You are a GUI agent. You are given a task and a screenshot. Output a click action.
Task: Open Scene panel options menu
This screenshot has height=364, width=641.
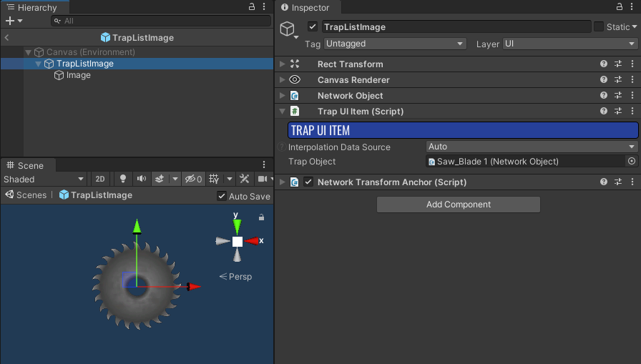coord(264,164)
